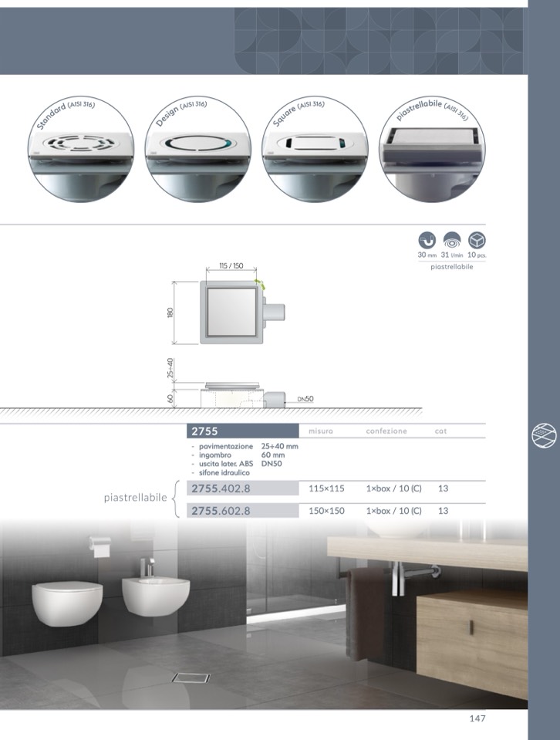Click the siphon icon labeled 30 mm
Image resolution: width=560 pixels, height=740 pixels.
point(427,240)
